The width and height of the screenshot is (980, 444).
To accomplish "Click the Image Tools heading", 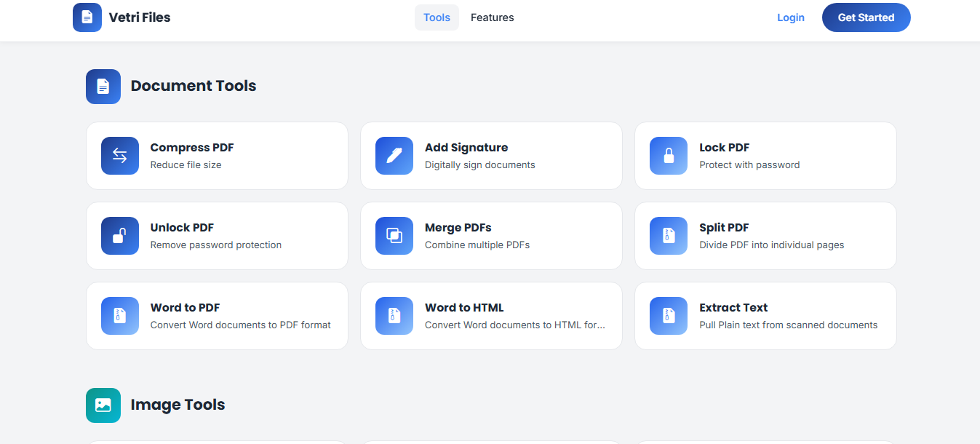I will click(178, 405).
